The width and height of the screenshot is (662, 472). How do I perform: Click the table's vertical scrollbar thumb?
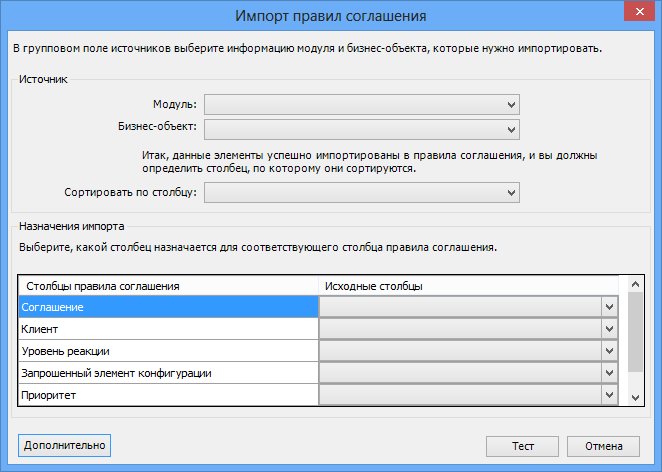coord(635,332)
